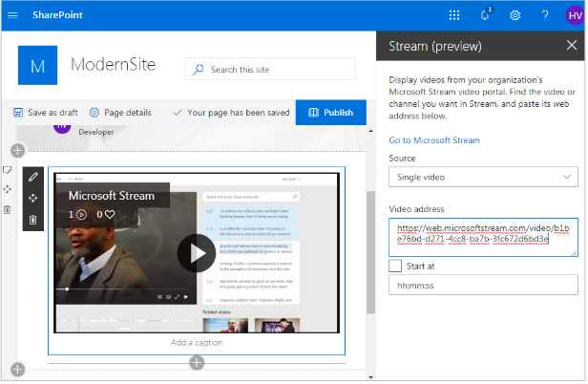The height and width of the screenshot is (384, 588).
Task: Expand the Source Single video dropdown
Action: (485, 178)
